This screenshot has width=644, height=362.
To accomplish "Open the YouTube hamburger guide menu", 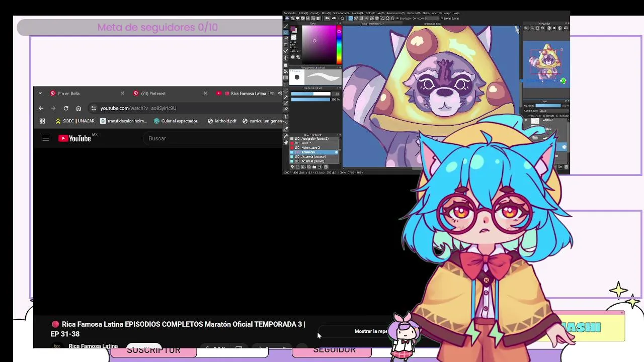I will pyautogui.click(x=46, y=138).
